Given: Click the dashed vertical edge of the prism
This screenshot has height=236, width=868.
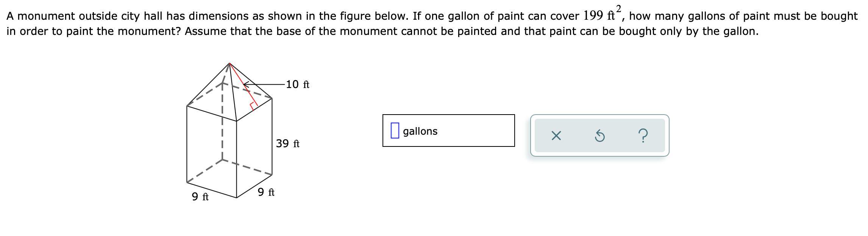Looking at the screenshot, I should pyautogui.click(x=222, y=133).
